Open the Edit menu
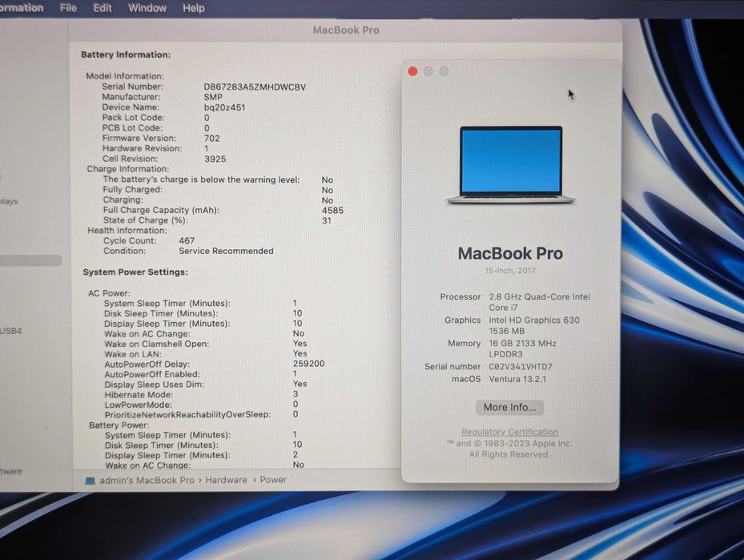The width and height of the screenshot is (744, 560). click(103, 8)
